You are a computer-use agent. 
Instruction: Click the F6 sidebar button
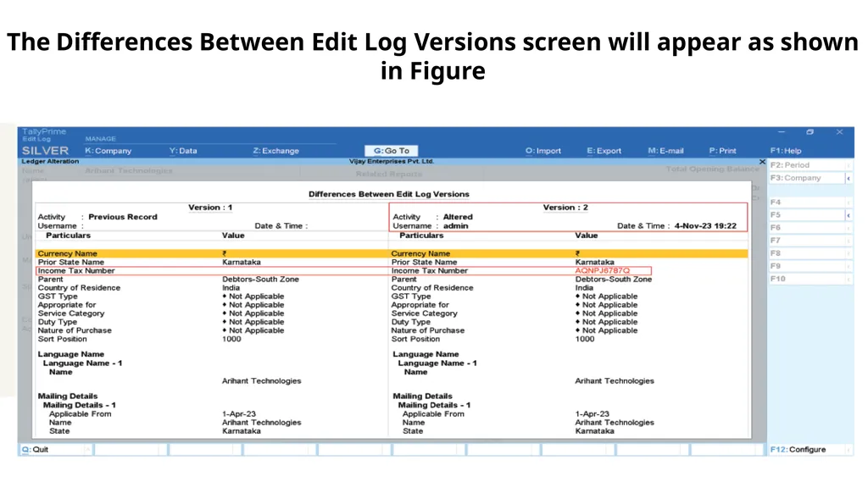click(x=807, y=227)
